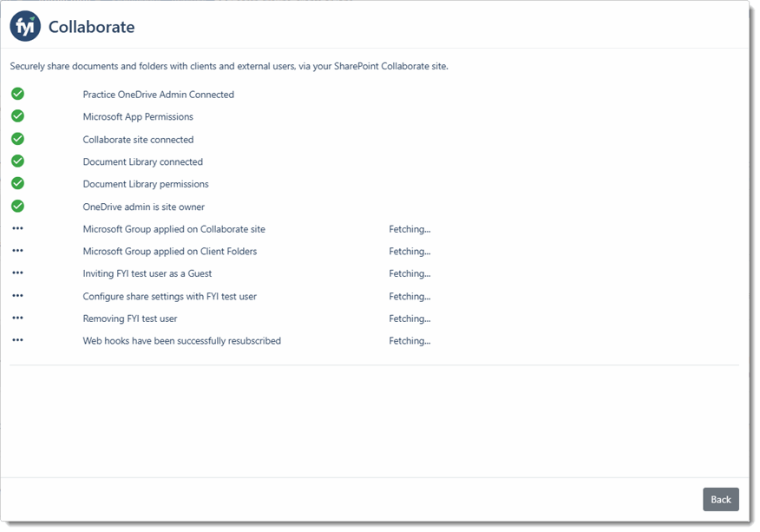Click green check beside Document Library connected

[x=18, y=161]
